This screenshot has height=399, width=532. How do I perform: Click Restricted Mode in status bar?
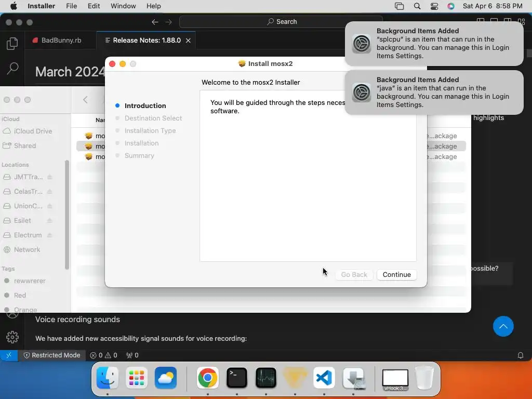pos(52,355)
